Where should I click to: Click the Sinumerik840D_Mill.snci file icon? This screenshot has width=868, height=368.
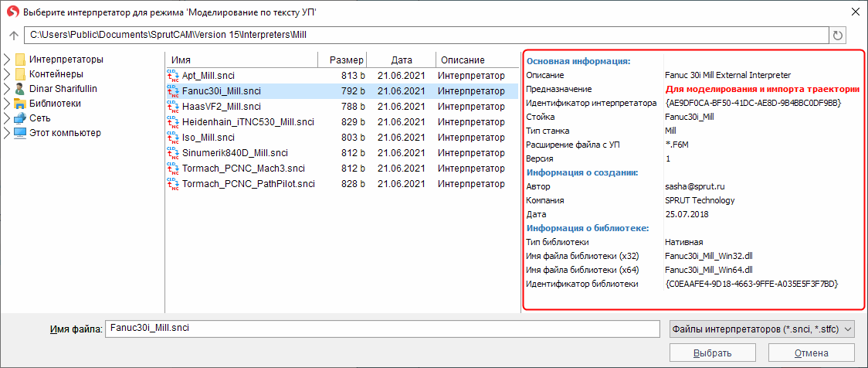[173, 153]
